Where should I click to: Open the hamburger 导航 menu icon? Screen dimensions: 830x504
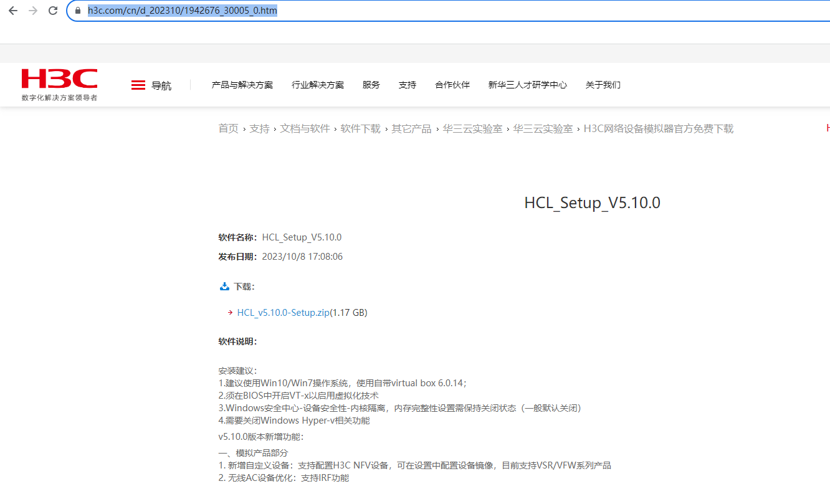(138, 85)
